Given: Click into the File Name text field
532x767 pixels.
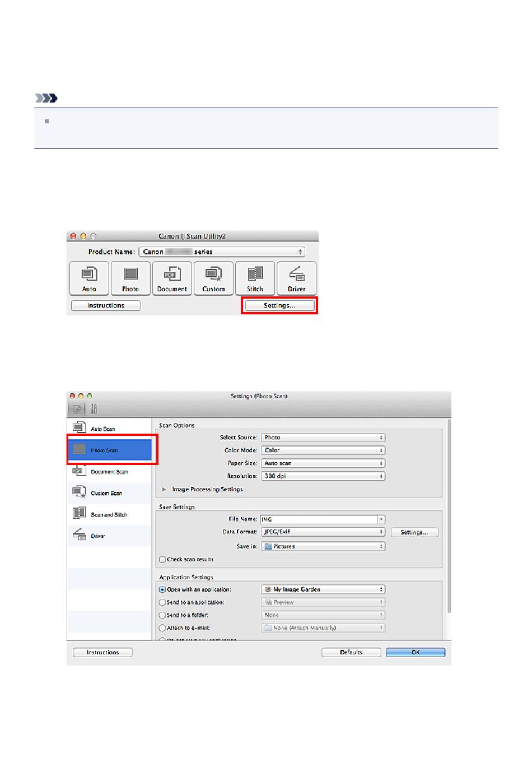Looking at the screenshot, I should [x=319, y=519].
